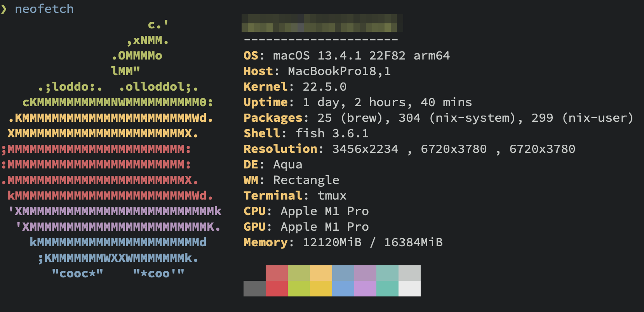Click the second resolution value 6720x3780
644x312 pixels.
pyautogui.click(x=454, y=149)
